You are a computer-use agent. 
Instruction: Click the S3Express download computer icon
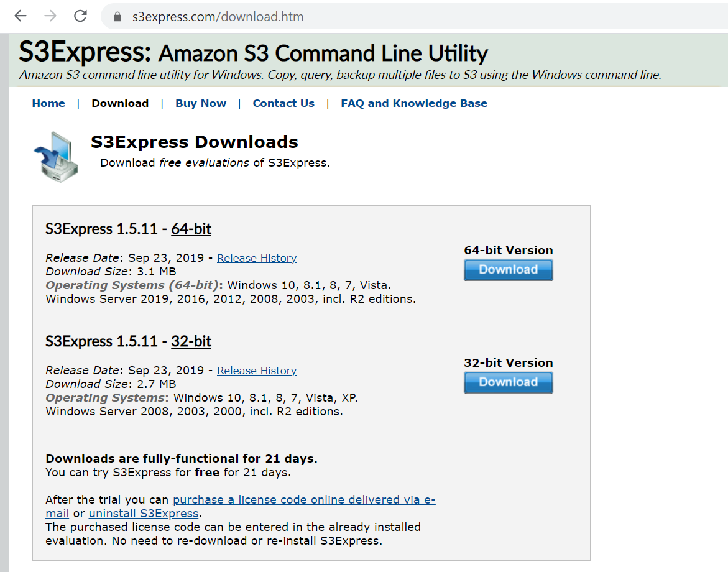(x=57, y=156)
